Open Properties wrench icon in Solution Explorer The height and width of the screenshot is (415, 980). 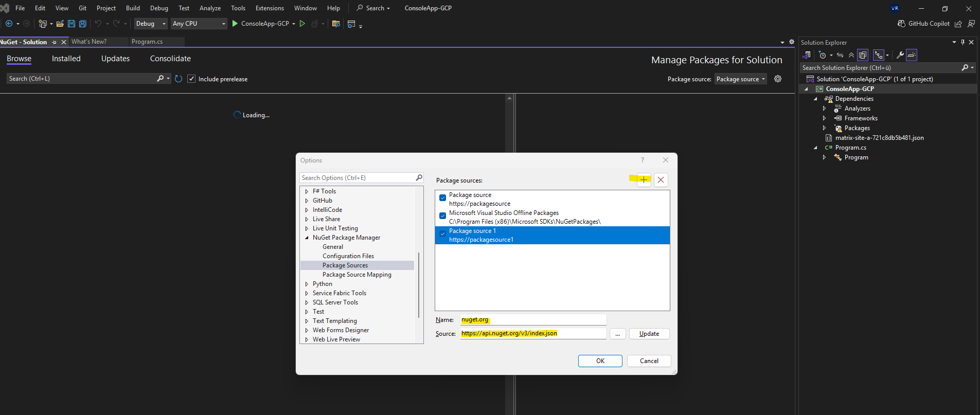(x=900, y=55)
